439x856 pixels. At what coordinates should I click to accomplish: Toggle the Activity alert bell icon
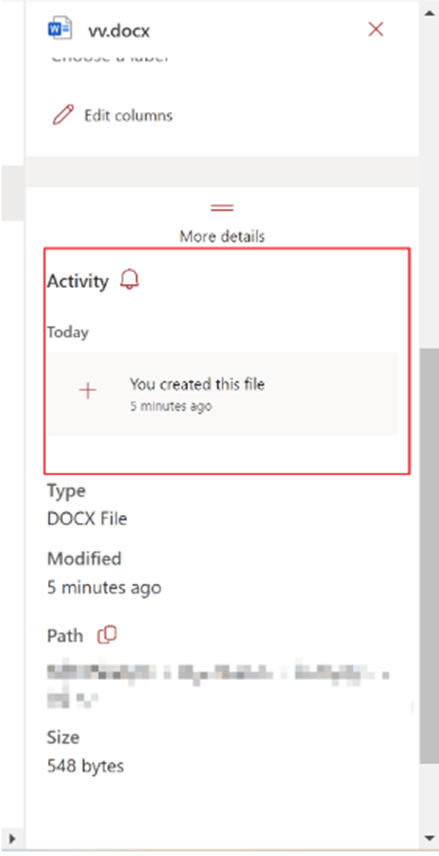click(130, 280)
